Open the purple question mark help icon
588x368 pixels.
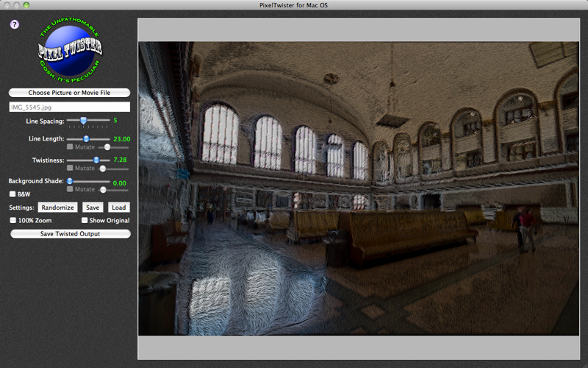point(14,24)
